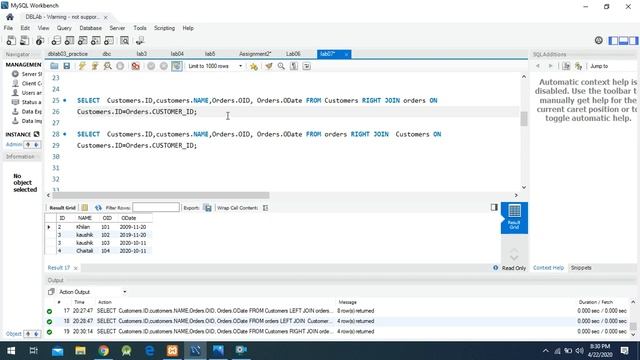Open Data Export in the Navigator
The width and height of the screenshot is (640, 360).
click(27, 111)
